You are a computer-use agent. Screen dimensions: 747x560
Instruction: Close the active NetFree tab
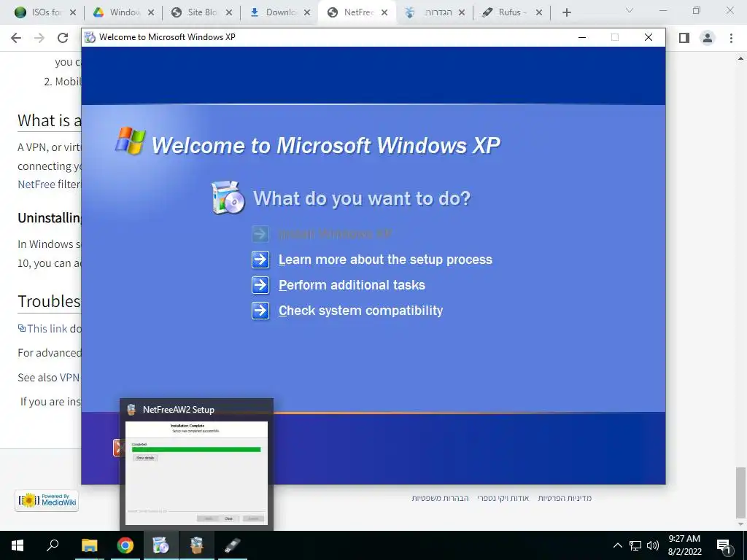coord(384,12)
